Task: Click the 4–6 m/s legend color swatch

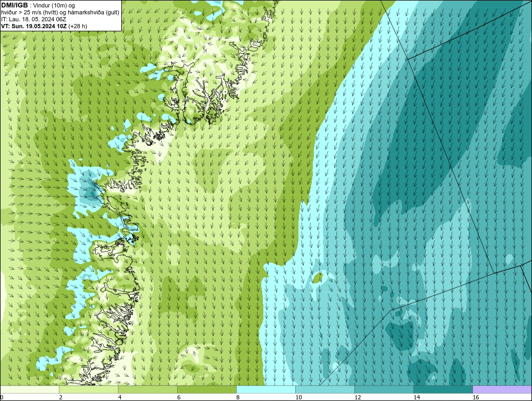Action: pyautogui.click(x=147, y=389)
